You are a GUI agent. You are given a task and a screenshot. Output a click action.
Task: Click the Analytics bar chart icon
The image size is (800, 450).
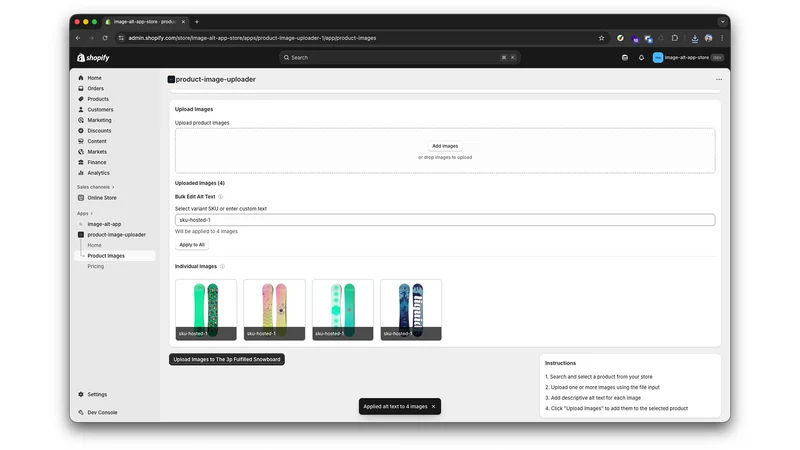pyautogui.click(x=81, y=173)
